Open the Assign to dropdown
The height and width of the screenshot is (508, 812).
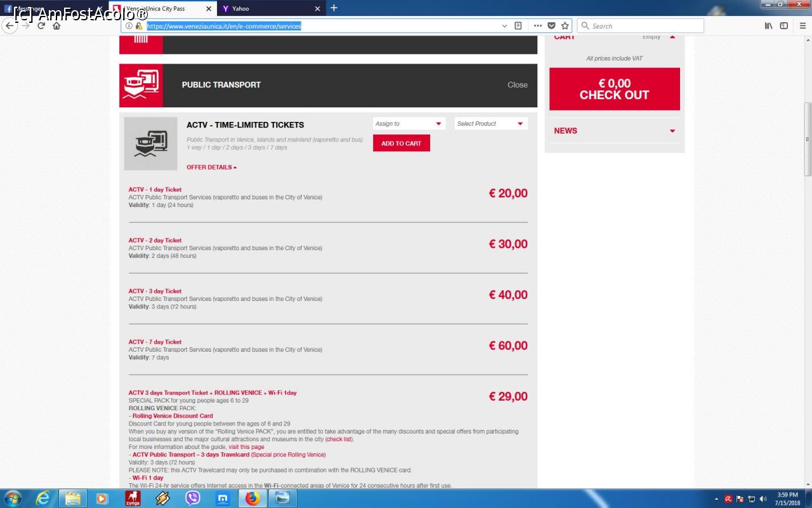(x=409, y=124)
